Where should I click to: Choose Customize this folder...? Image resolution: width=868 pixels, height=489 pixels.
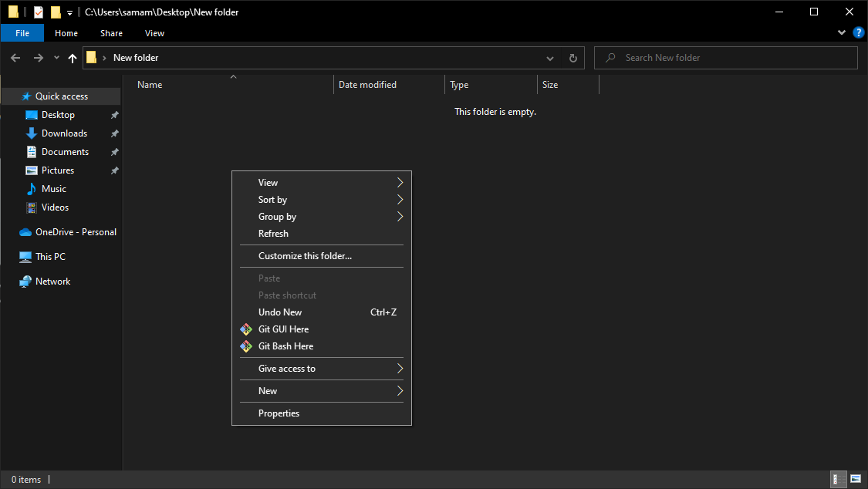[322, 256]
